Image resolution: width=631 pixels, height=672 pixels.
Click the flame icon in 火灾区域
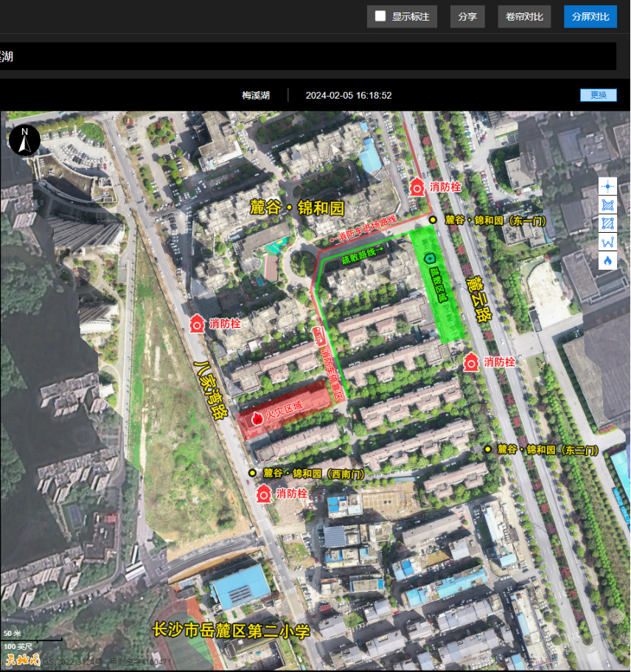[257, 418]
